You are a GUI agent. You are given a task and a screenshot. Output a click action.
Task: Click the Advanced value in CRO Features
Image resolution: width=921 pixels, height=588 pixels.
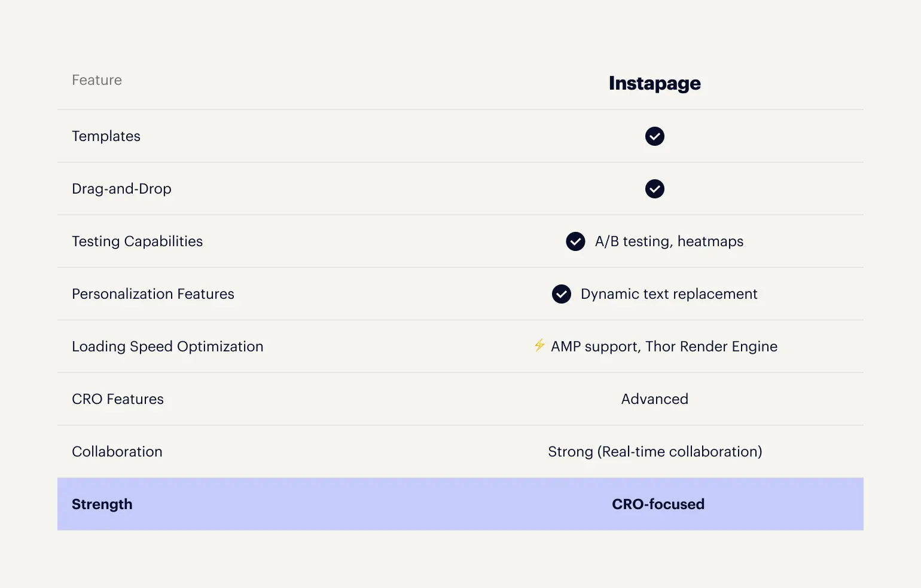coord(655,399)
